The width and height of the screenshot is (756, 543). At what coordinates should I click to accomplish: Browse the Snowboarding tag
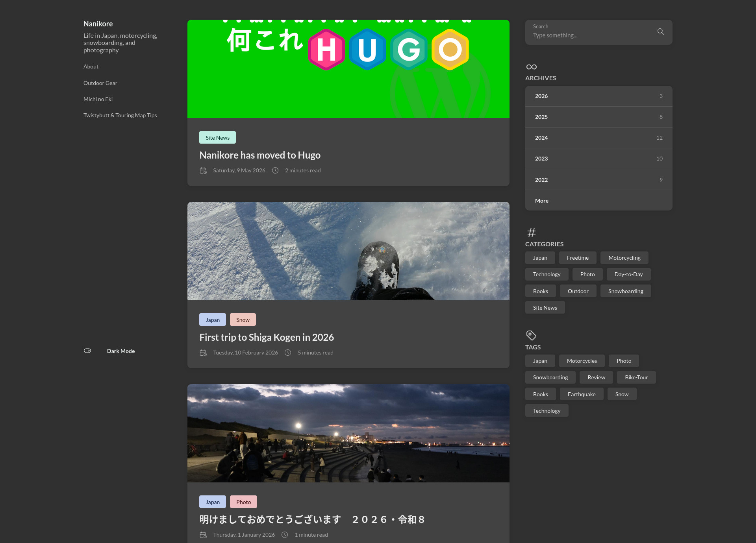[x=550, y=377]
